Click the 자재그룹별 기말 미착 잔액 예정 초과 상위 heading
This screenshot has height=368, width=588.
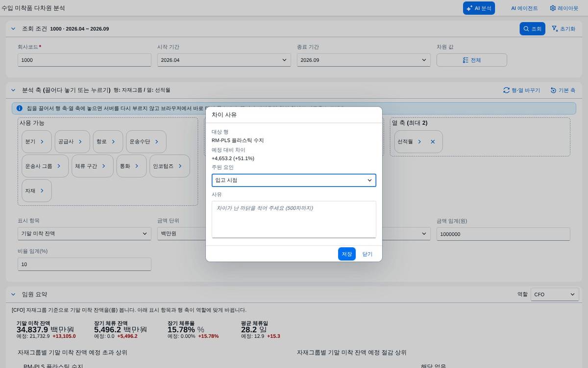pos(73,352)
